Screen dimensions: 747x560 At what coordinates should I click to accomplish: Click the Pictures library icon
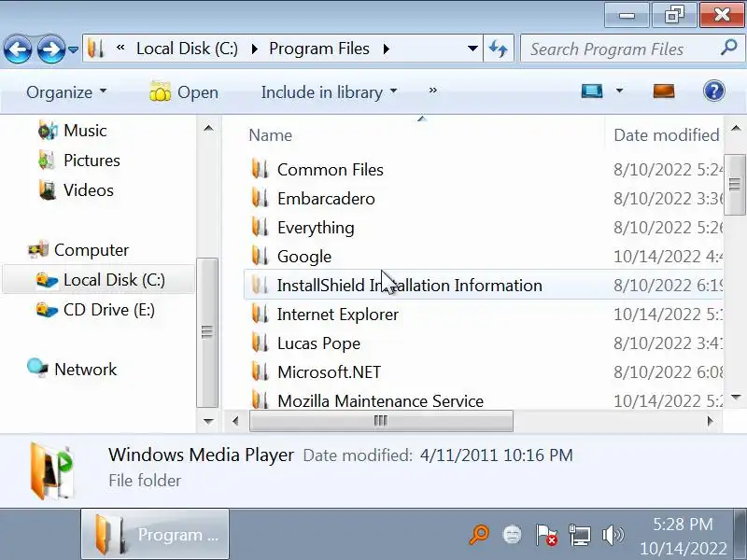click(x=47, y=161)
